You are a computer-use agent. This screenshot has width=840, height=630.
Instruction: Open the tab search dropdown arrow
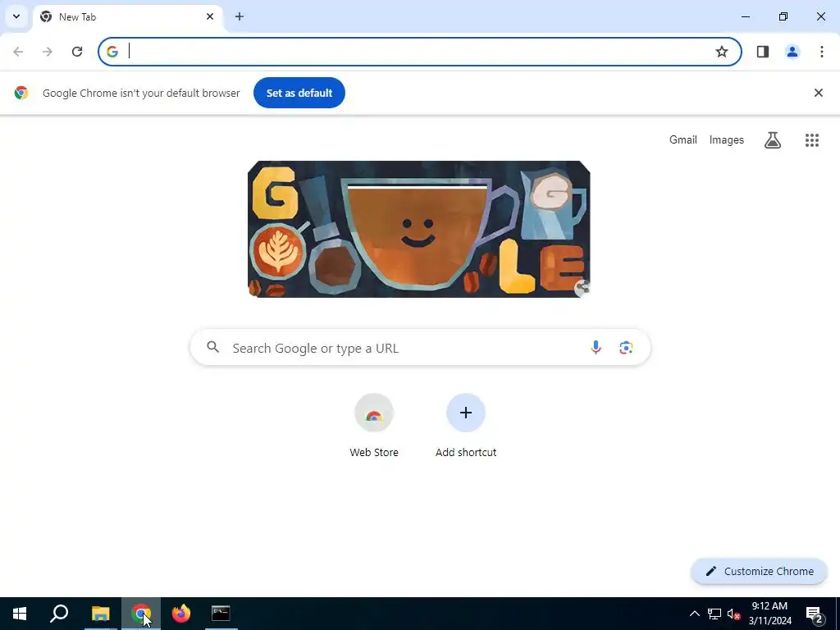[x=16, y=16]
